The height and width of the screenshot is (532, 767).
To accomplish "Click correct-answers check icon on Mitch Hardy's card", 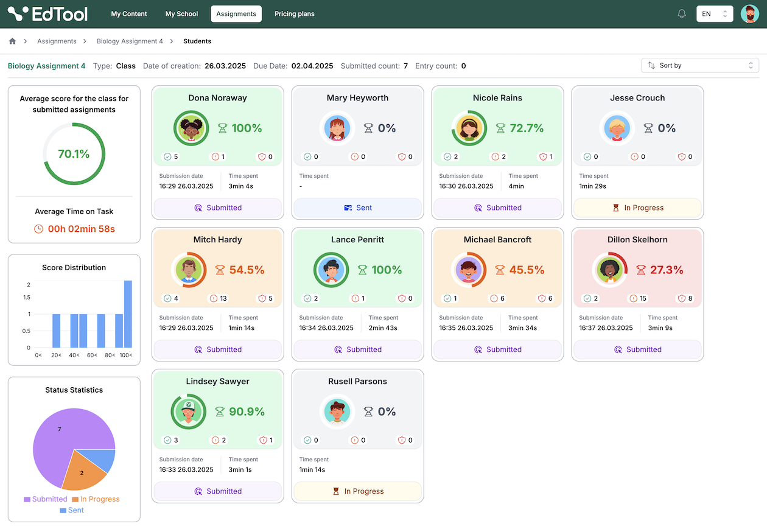I will coord(167,298).
